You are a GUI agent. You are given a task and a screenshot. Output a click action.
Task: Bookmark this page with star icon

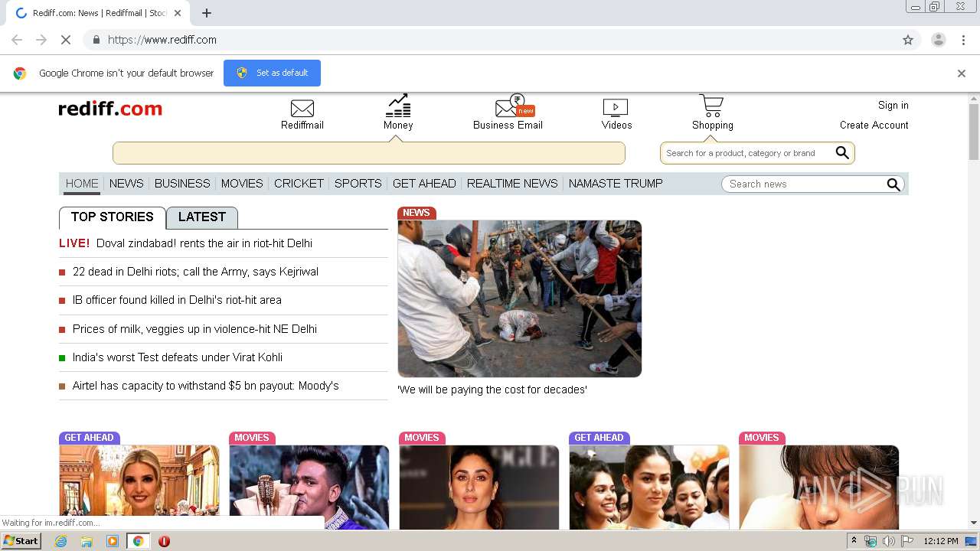[908, 40]
